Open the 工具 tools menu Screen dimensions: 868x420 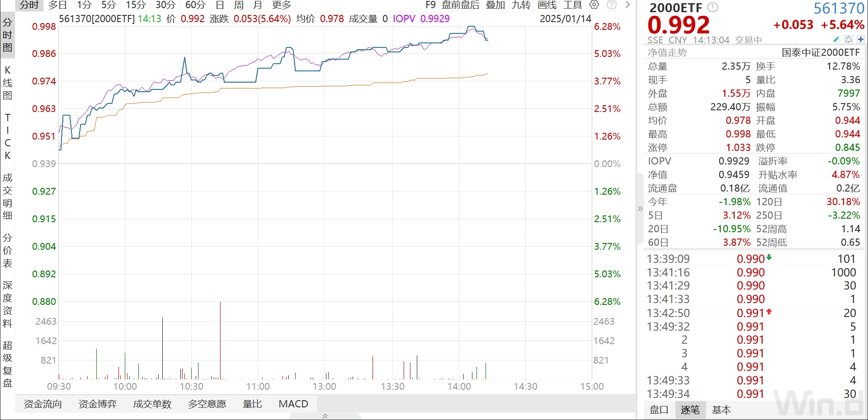(572, 5)
